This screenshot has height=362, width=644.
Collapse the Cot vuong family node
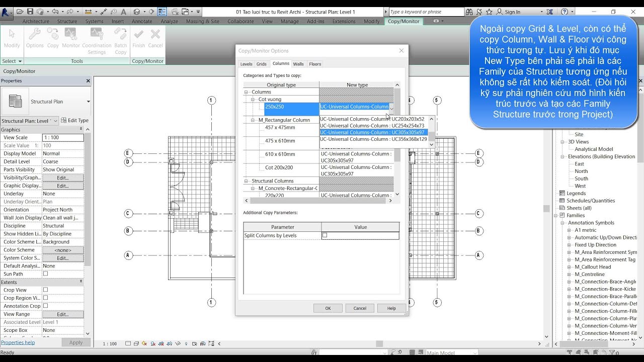point(253,100)
